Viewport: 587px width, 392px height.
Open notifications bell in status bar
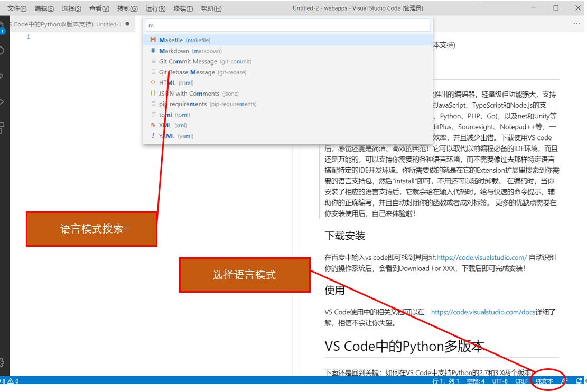pos(579,381)
